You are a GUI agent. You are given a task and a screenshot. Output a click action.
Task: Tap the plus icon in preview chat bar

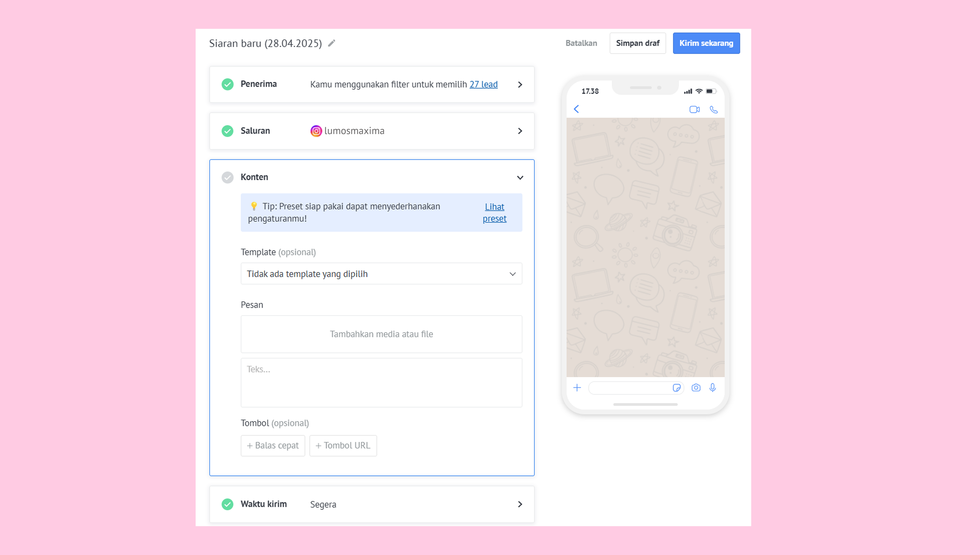[x=577, y=388]
